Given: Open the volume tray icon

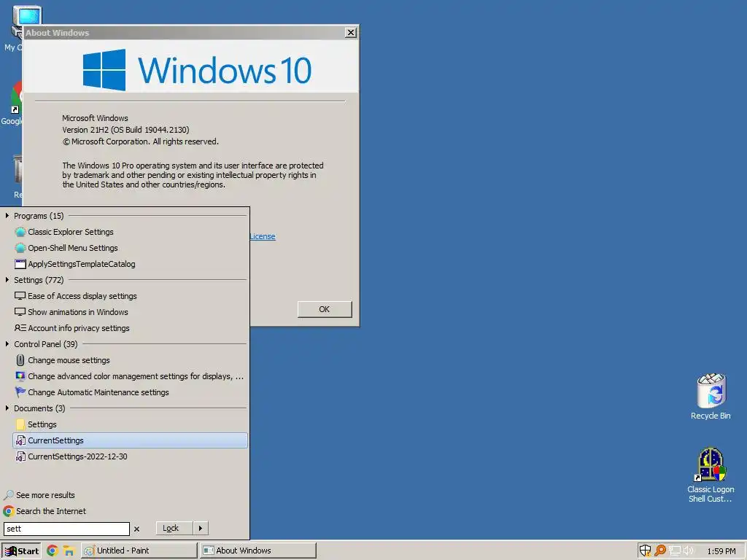Looking at the screenshot, I should point(689,551).
